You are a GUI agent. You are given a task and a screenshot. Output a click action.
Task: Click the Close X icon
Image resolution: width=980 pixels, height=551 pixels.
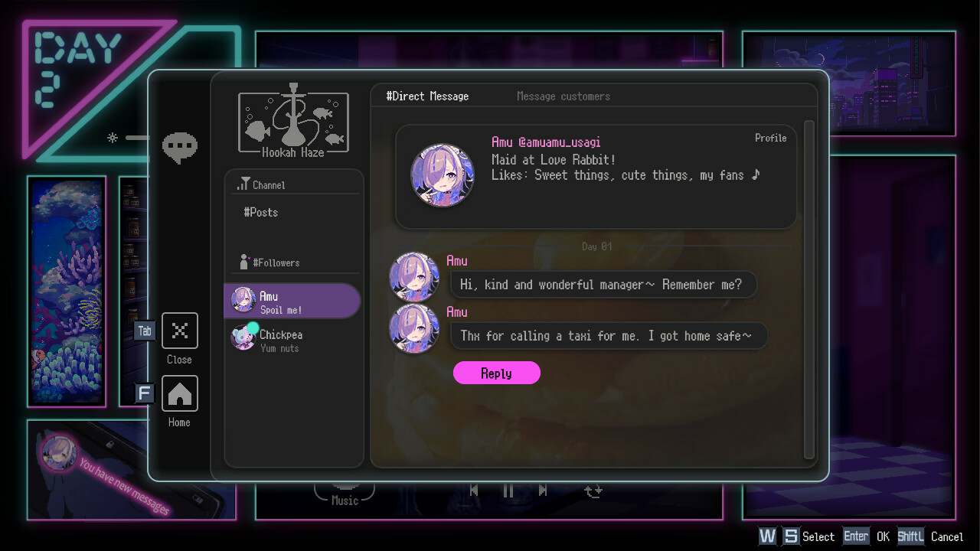click(180, 331)
